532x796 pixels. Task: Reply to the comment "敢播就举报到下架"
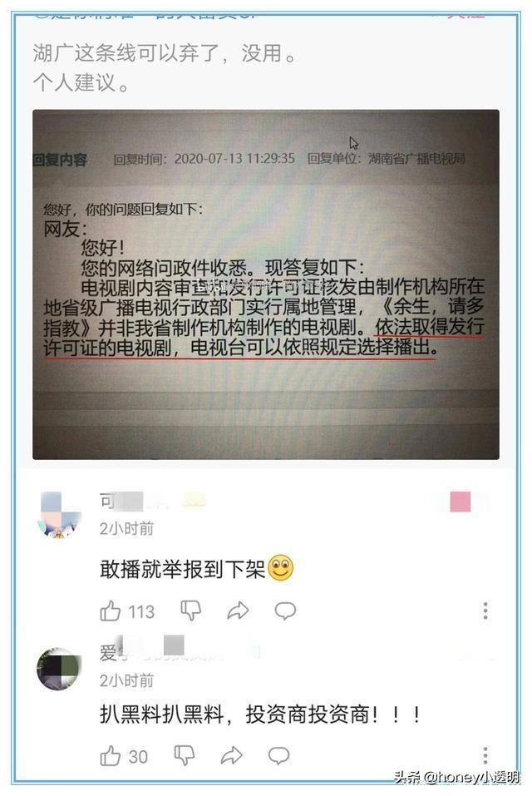[285, 611]
